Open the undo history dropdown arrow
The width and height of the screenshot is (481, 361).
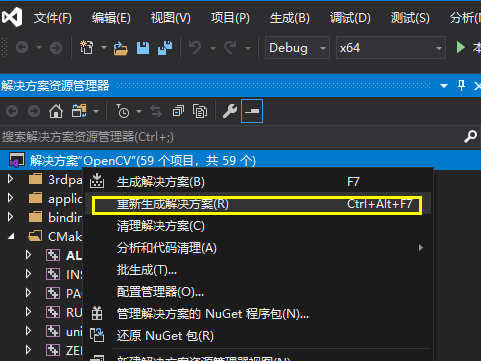(x=213, y=48)
